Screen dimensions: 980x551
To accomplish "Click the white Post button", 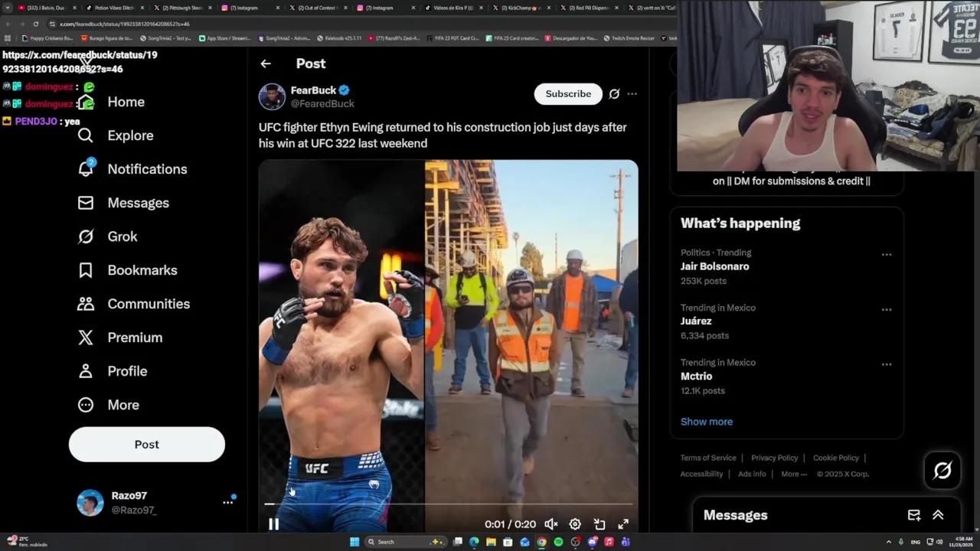I will pos(147,445).
